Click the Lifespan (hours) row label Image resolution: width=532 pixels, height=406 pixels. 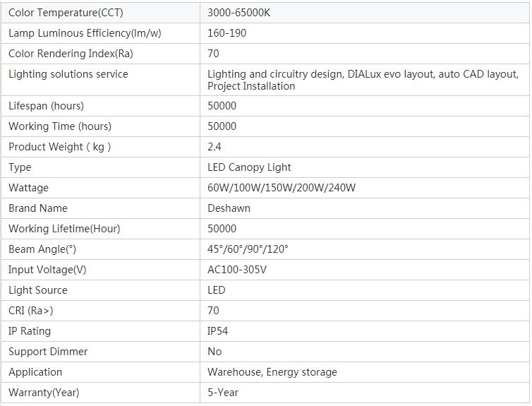pyautogui.click(x=46, y=106)
